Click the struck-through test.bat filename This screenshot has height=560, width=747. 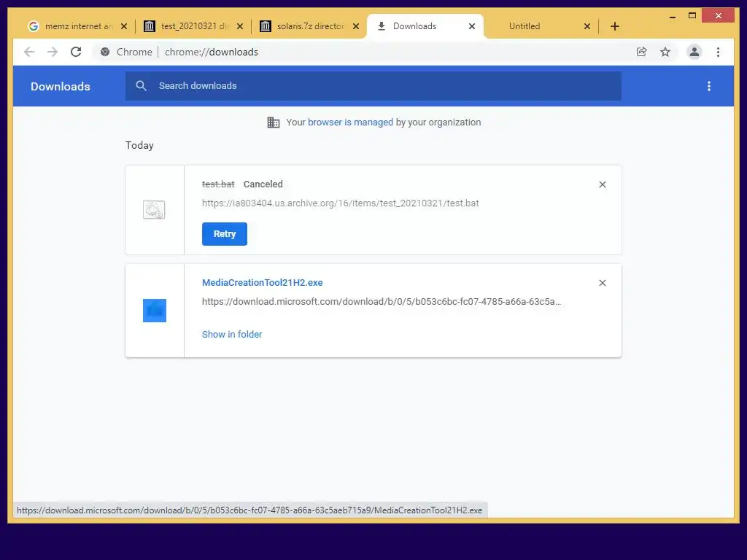(x=218, y=184)
